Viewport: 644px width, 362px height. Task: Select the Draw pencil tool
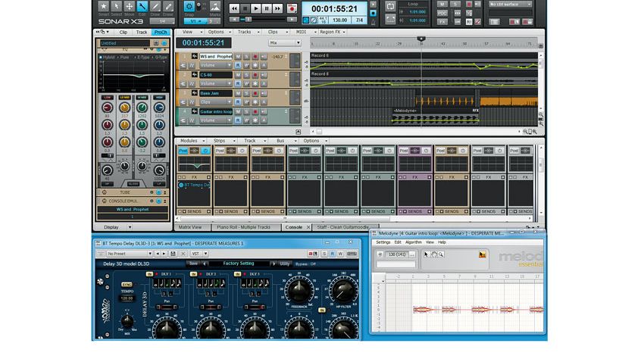(155, 6)
